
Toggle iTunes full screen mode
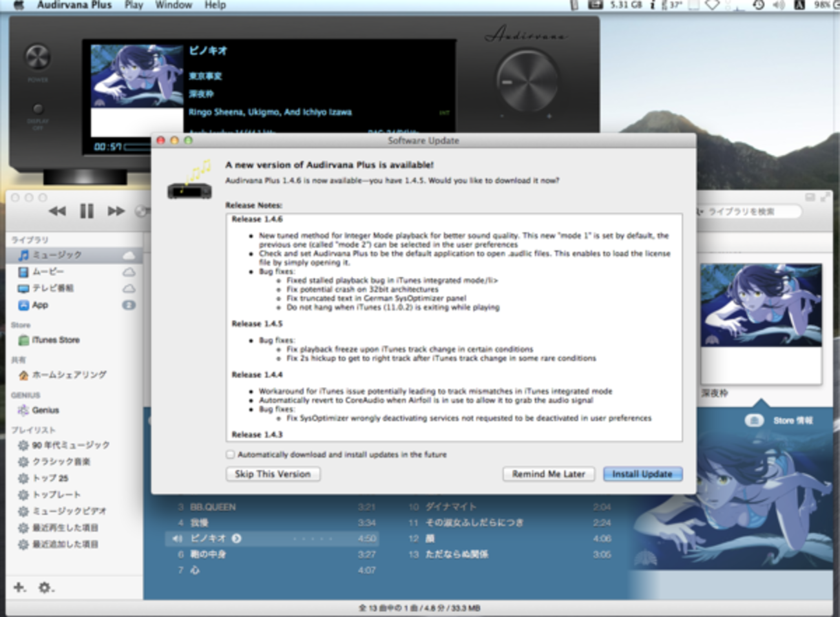[825, 197]
